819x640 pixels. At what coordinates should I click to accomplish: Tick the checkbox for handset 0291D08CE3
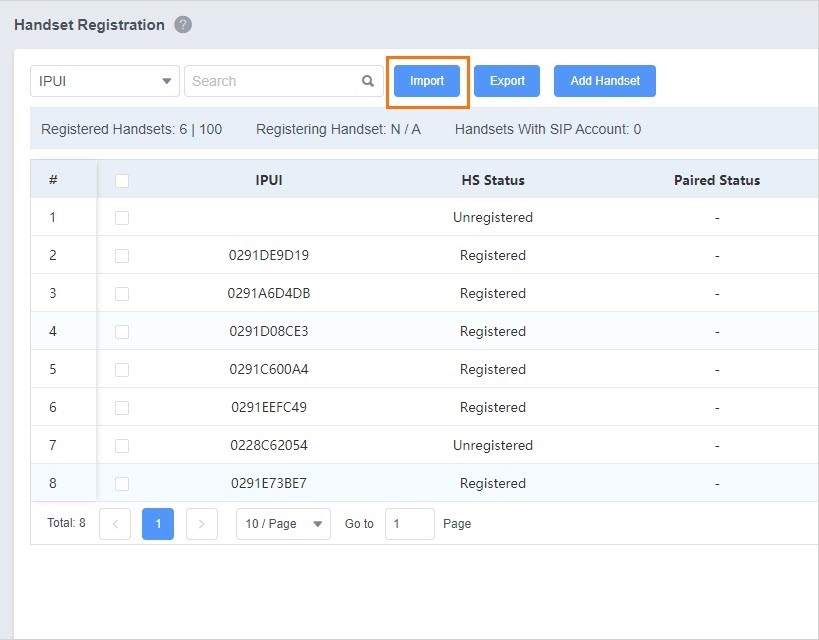(x=122, y=332)
